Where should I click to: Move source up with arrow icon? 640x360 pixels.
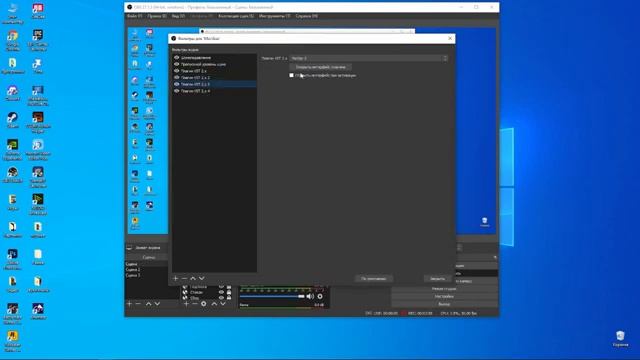214,304
